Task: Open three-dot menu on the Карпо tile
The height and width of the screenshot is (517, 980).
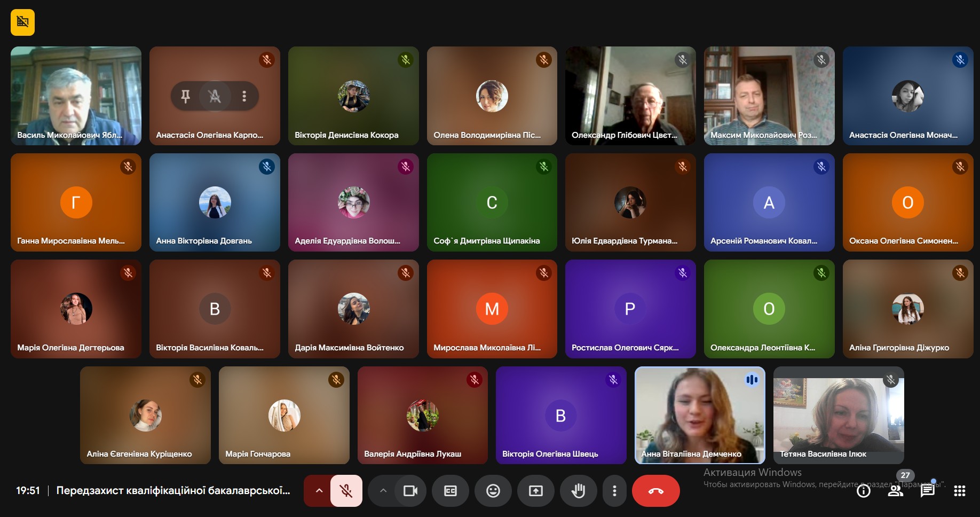Action: (x=244, y=96)
